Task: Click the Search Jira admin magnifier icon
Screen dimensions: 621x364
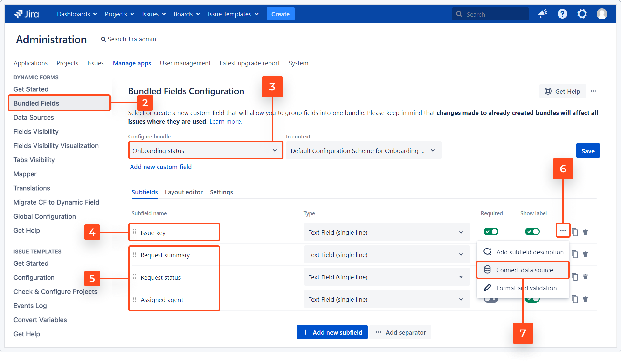Action: coord(103,39)
